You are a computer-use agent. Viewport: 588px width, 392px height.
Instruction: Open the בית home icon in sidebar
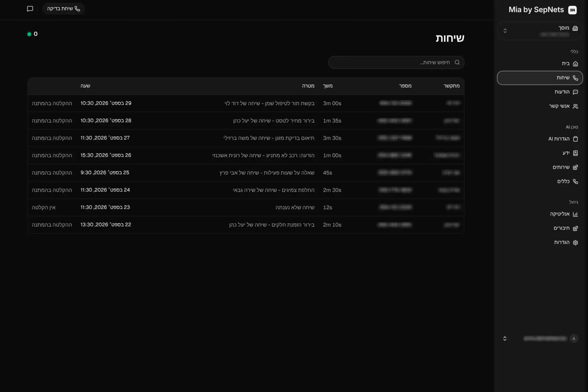tap(575, 64)
